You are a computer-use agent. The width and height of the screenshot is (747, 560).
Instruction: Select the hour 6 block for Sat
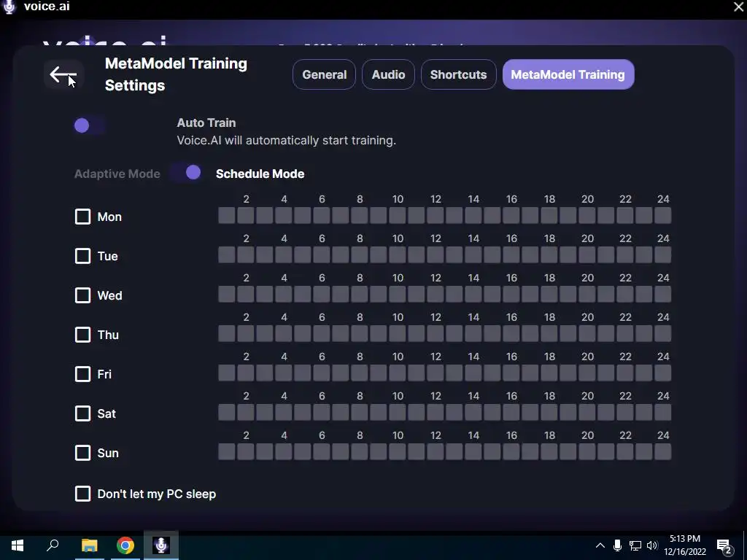point(322,413)
